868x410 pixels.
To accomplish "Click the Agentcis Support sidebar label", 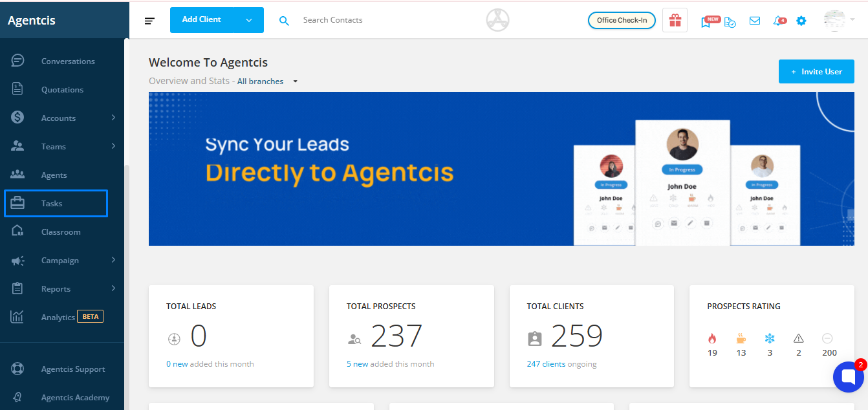I will pyautogui.click(x=73, y=369).
